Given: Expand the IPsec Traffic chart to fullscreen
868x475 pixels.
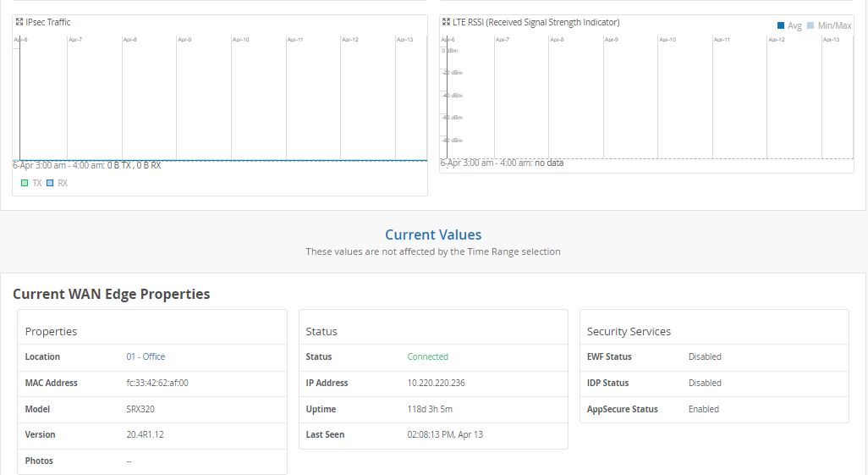Looking at the screenshot, I should click(19, 22).
